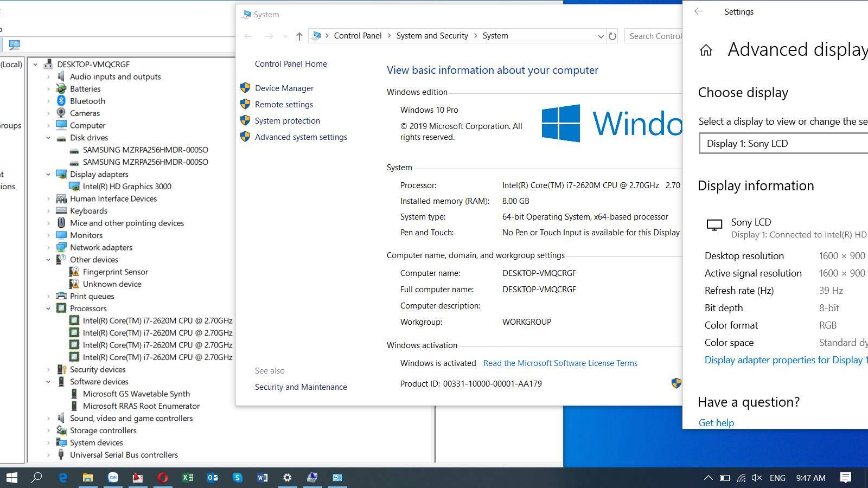Open File Explorer from taskbar
868x488 pixels.
click(87, 478)
